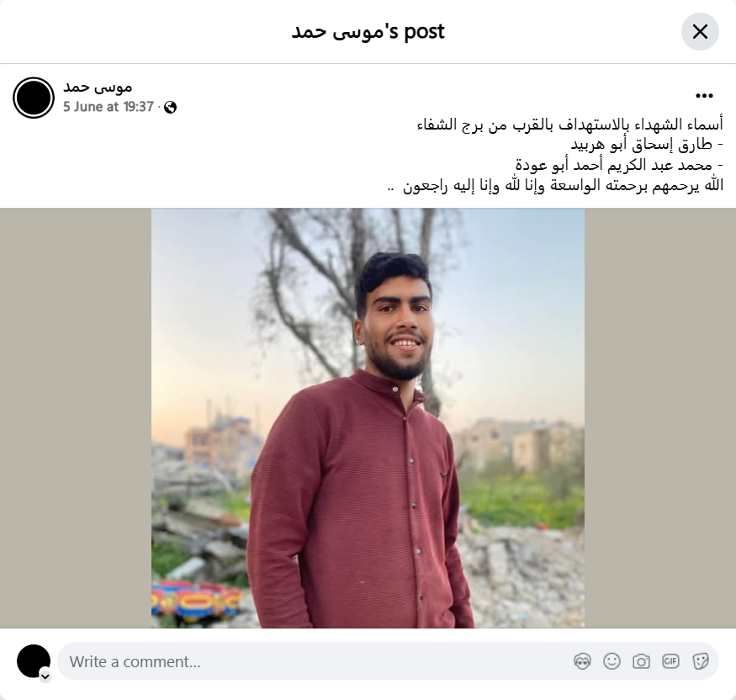Attach a photo using the camera icon
The height and width of the screenshot is (700, 736).
[x=641, y=661]
